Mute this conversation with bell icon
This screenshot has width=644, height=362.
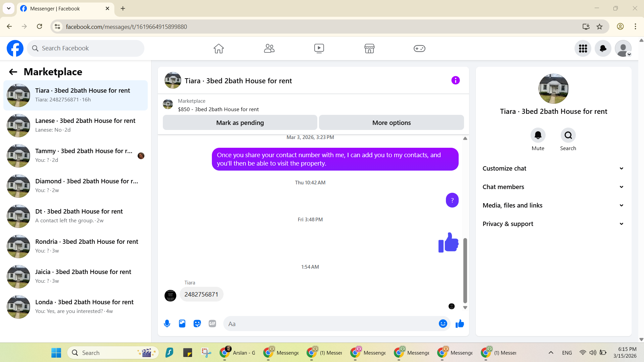click(x=538, y=135)
